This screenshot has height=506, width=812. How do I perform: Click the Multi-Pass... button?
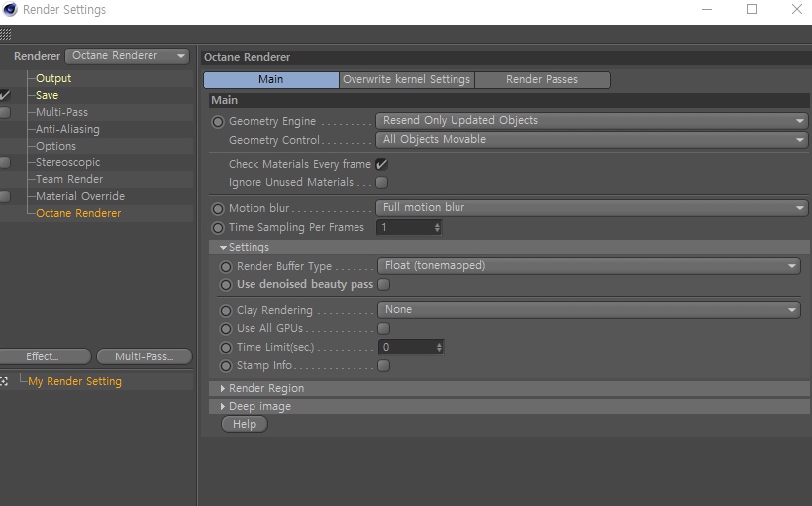point(144,356)
